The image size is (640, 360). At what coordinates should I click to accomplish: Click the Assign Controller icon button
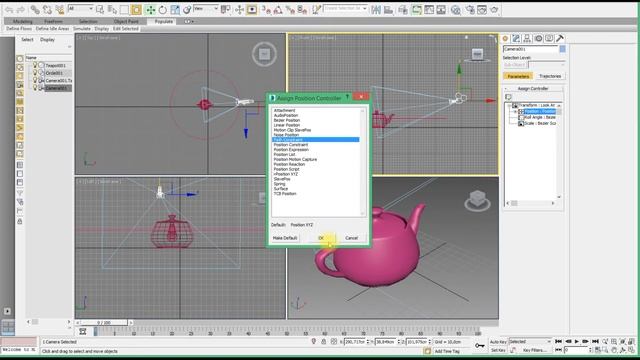tap(508, 97)
